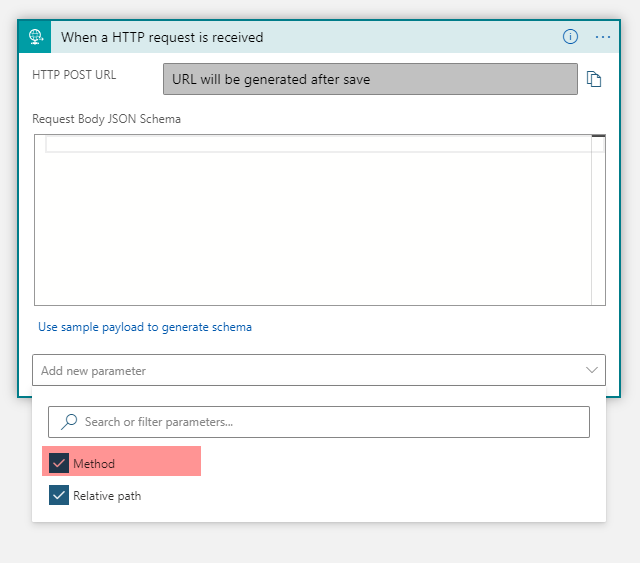Open the three-dot more options menu
Image resolution: width=640 pixels, height=563 pixels.
click(x=602, y=37)
